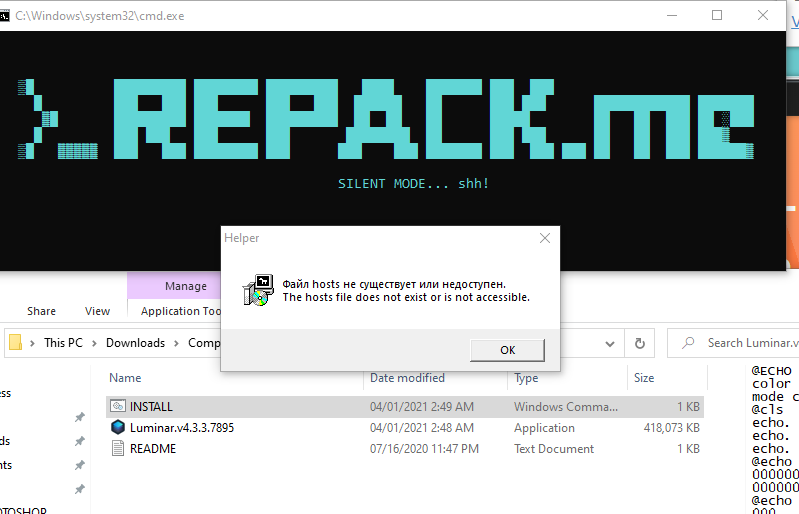Click the Text Document type cell

(x=554, y=448)
